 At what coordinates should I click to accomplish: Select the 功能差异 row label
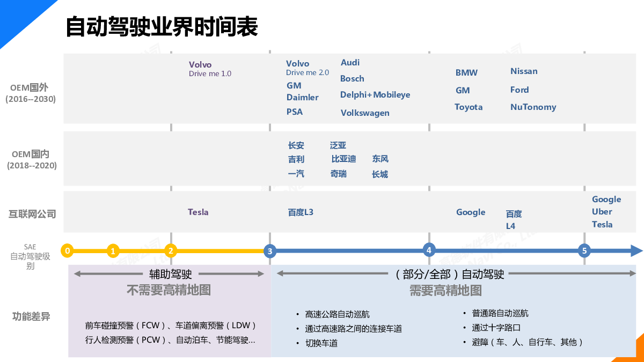31,316
